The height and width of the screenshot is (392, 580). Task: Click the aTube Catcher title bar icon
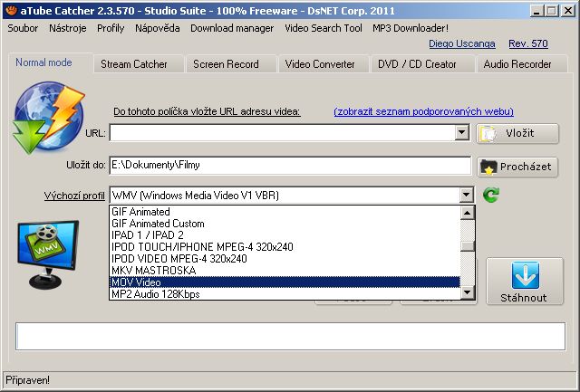pyautogui.click(x=11, y=10)
